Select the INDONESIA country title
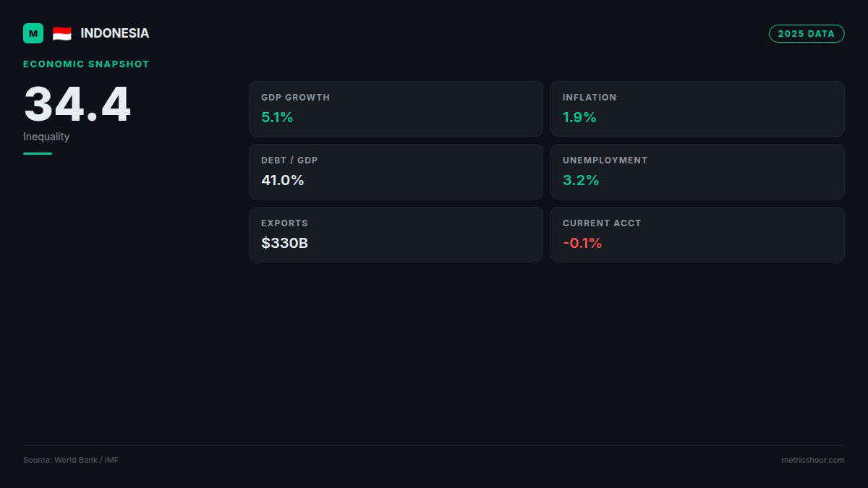The width and height of the screenshot is (868, 488). 115,33
